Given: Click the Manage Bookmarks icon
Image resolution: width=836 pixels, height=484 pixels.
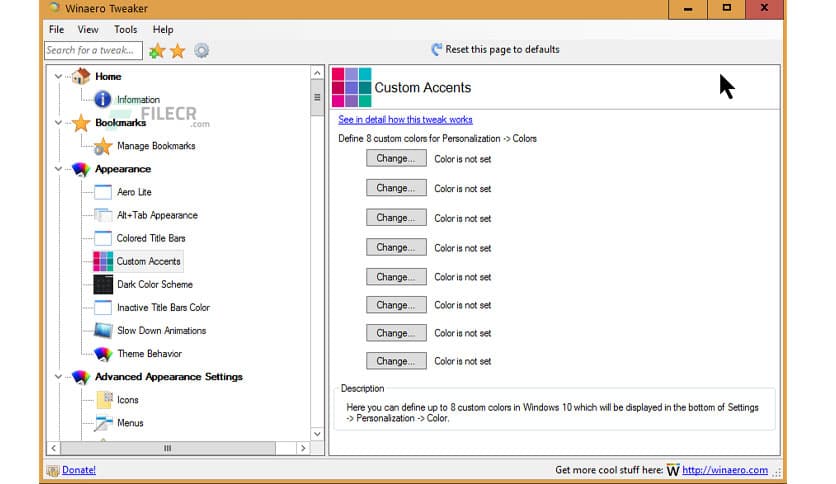Looking at the screenshot, I should point(102,146).
